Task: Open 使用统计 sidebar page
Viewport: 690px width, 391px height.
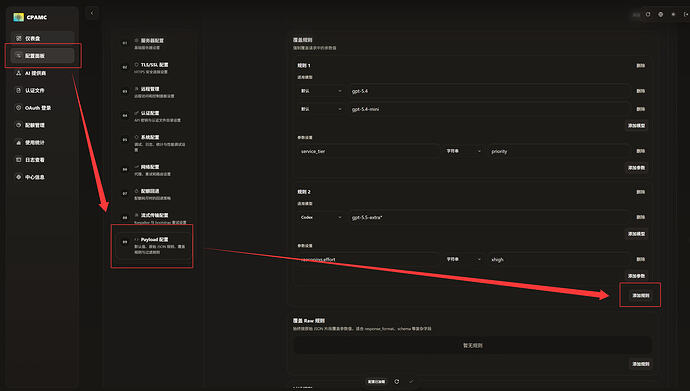Action: coord(42,143)
